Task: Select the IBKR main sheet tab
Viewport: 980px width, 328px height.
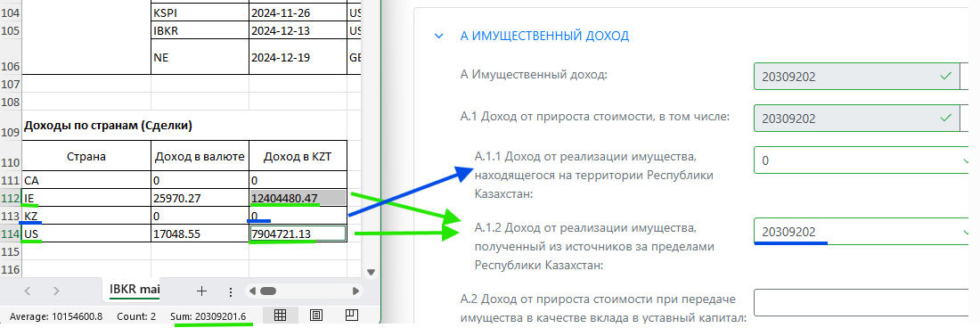Action: point(135,290)
